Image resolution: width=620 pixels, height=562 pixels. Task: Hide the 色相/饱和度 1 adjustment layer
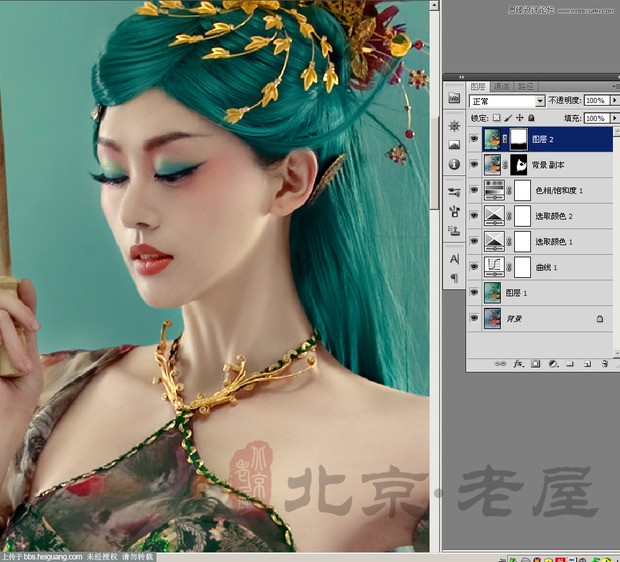click(x=474, y=190)
